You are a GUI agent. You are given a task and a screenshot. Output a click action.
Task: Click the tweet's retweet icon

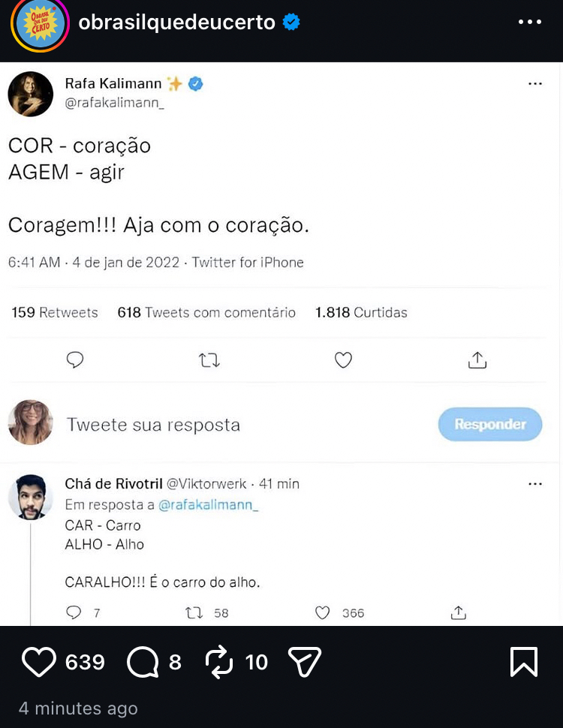click(209, 361)
